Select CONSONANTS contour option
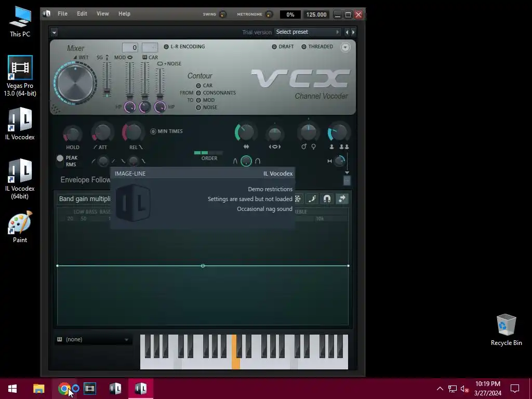532x399 pixels. (198, 93)
